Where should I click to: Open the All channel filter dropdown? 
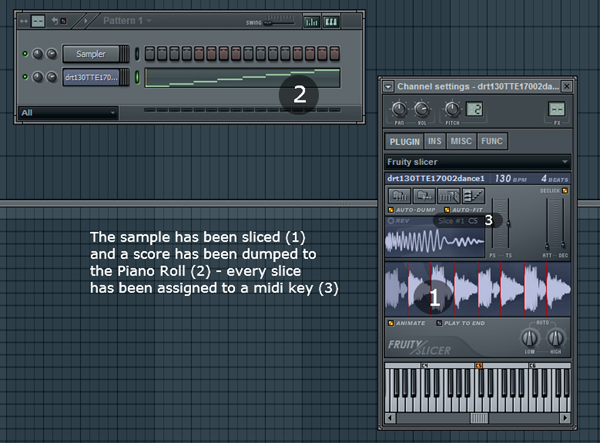pyautogui.click(x=68, y=113)
